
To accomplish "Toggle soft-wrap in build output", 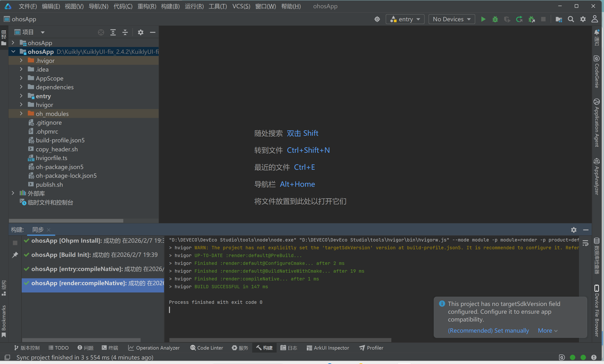I will (x=585, y=243).
